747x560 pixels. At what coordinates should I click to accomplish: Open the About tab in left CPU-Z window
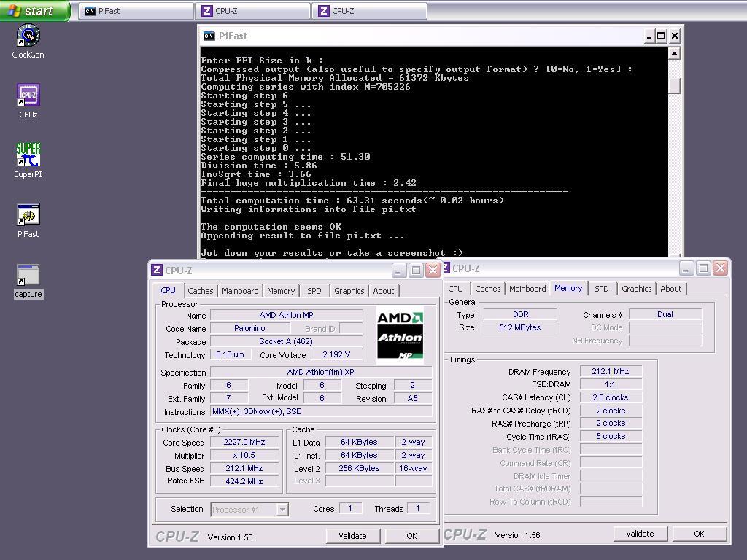click(384, 290)
